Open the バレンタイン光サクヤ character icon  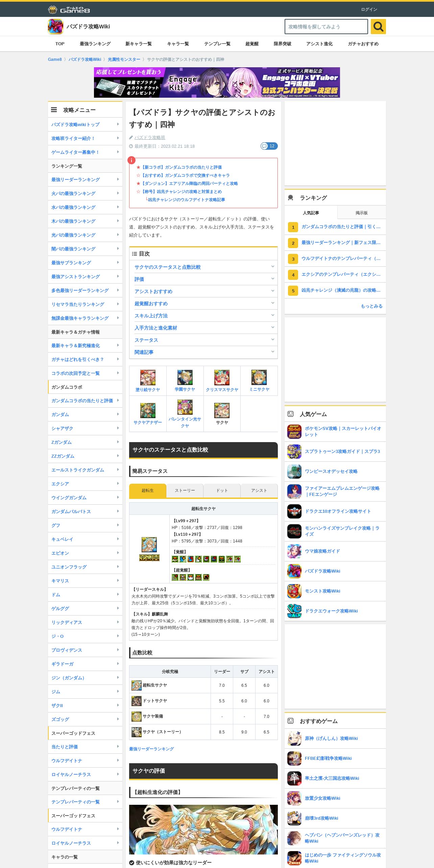[x=185, y=407]
